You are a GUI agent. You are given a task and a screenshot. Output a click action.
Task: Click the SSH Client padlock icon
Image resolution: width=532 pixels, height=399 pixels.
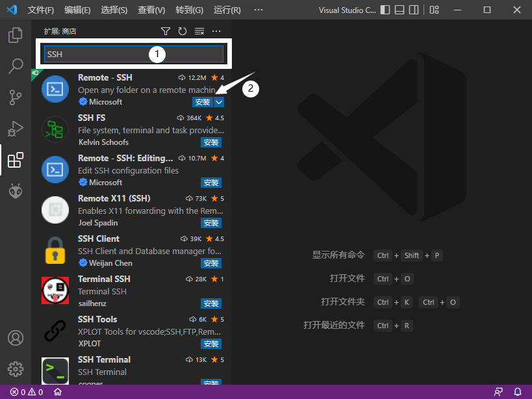pyautogui.click(x=55, y=250)
